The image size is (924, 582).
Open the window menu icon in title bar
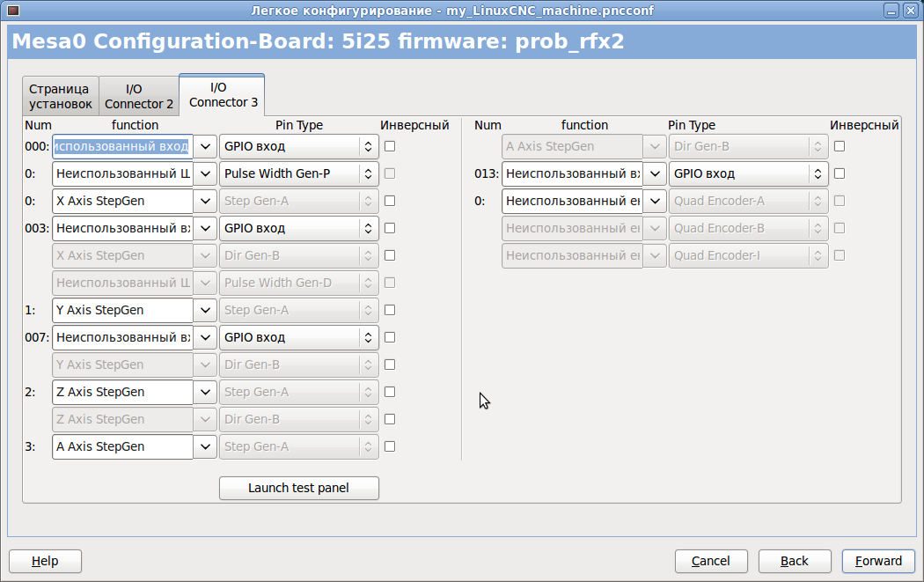coord(13,10)
